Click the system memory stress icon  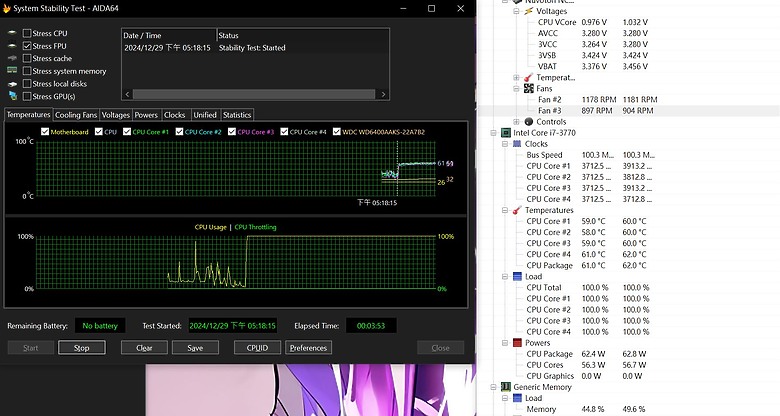12,71
